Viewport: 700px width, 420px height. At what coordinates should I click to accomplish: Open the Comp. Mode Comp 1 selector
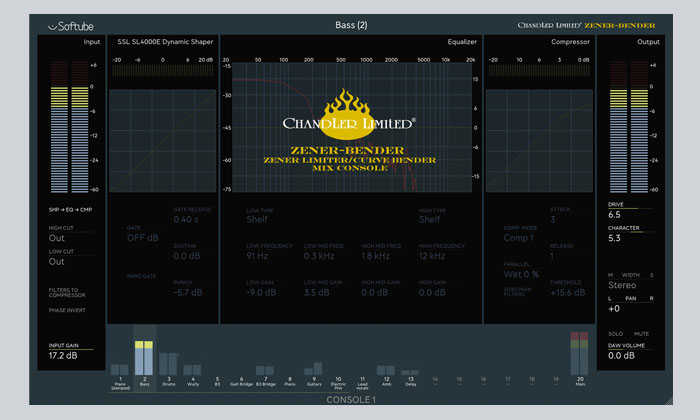pos(518,238)
